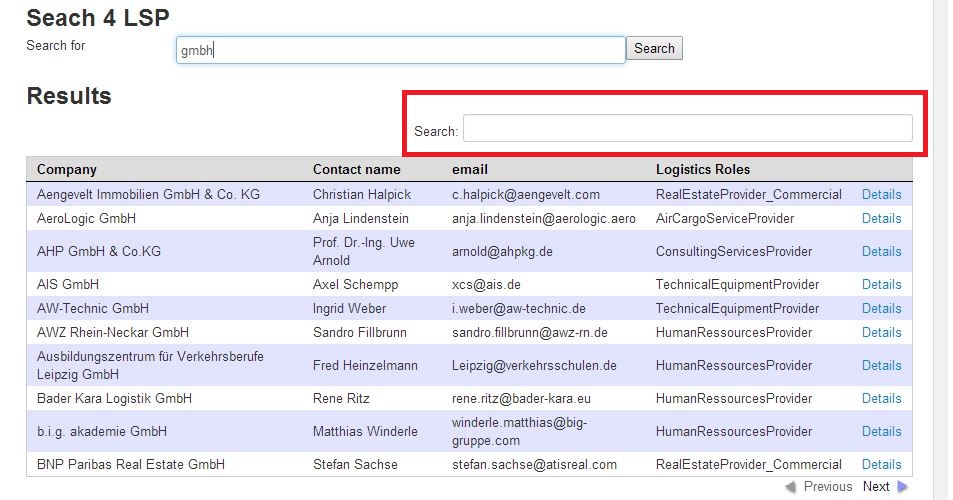Select contact 'Anja Lindenstein'

coord(360,218)
